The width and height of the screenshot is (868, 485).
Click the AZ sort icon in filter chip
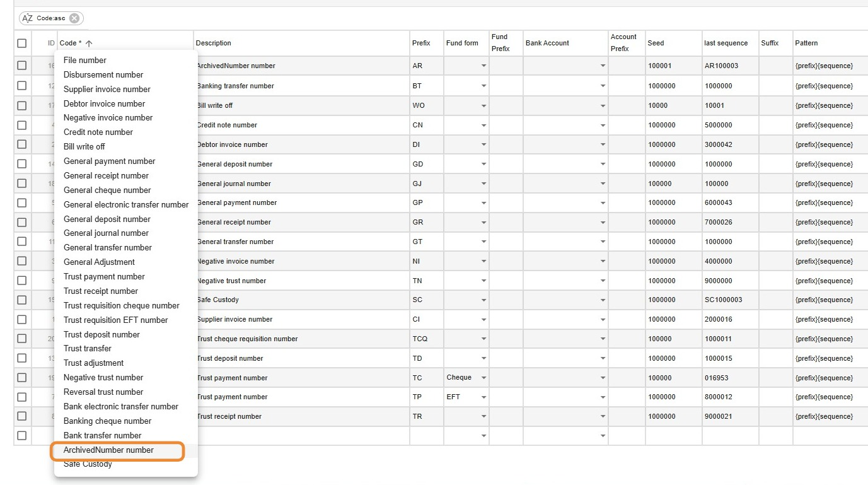(x=27, y=18)
